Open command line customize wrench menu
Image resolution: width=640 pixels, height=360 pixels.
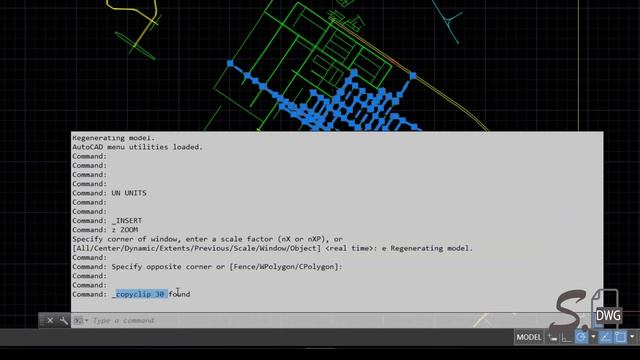point(64,320)
